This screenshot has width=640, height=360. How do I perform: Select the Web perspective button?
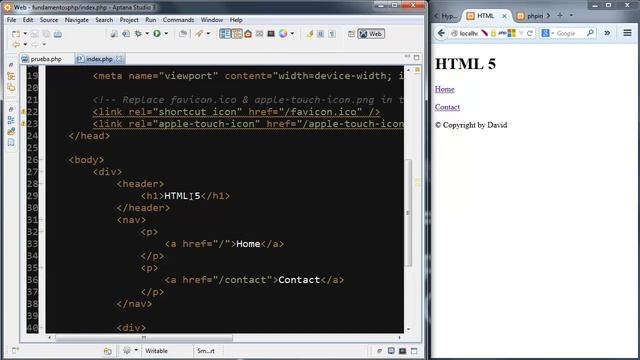coord(371,34)
